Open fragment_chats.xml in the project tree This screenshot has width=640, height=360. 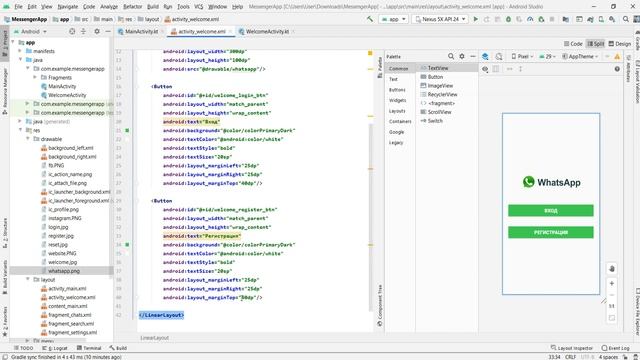coord(70,315)
